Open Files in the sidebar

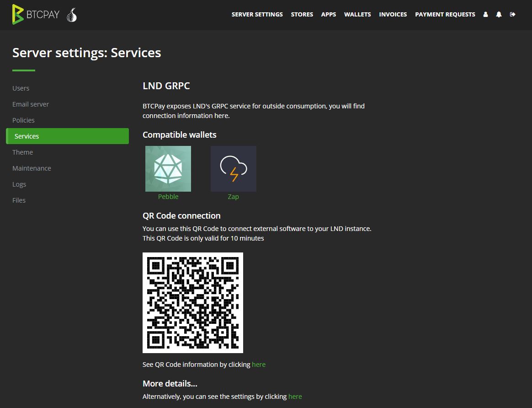[19, 200]
